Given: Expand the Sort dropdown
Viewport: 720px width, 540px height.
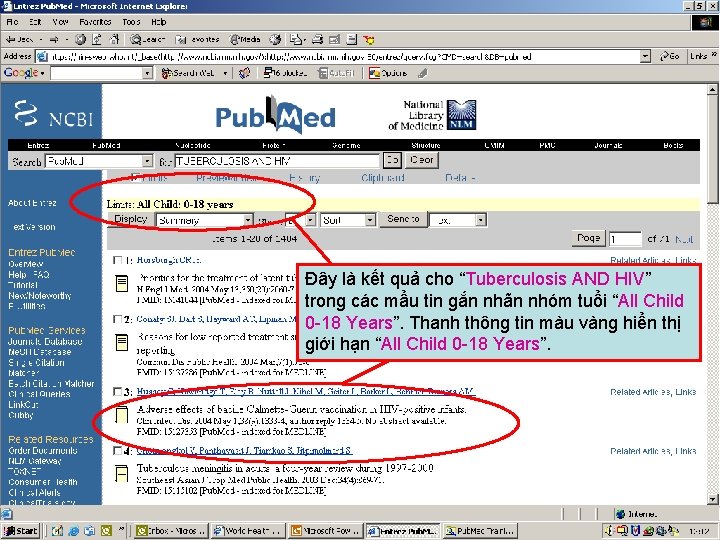Looking at the screenshot, I should 348,220.
